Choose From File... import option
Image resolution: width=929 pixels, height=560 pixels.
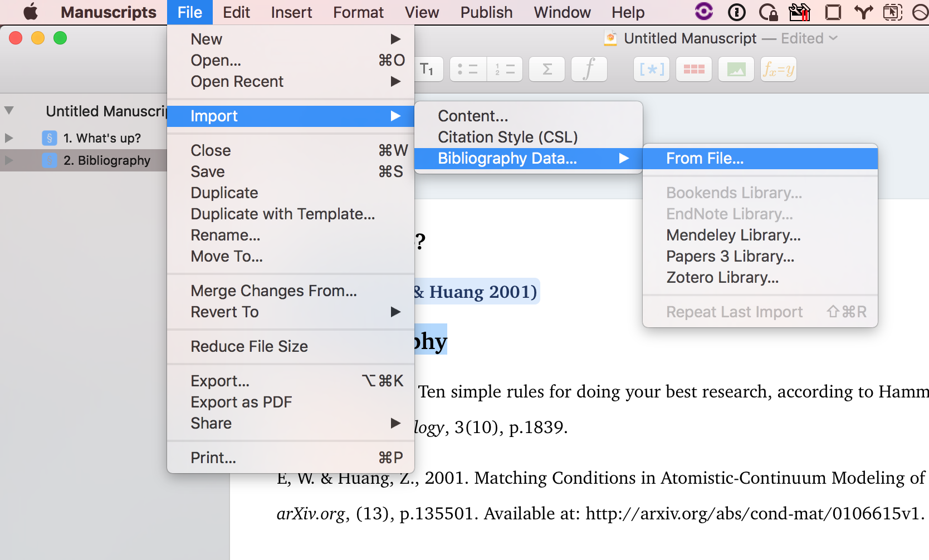click(x=760, y=159)
